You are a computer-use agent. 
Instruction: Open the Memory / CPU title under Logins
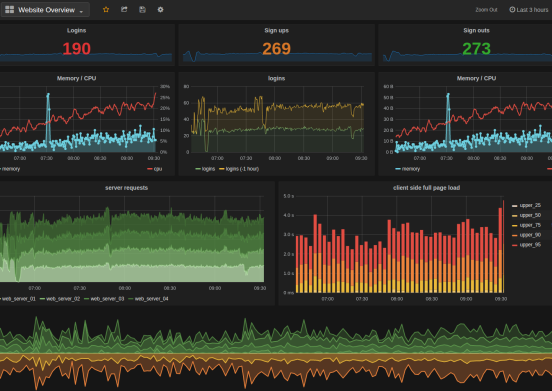(x=76, y=78)
